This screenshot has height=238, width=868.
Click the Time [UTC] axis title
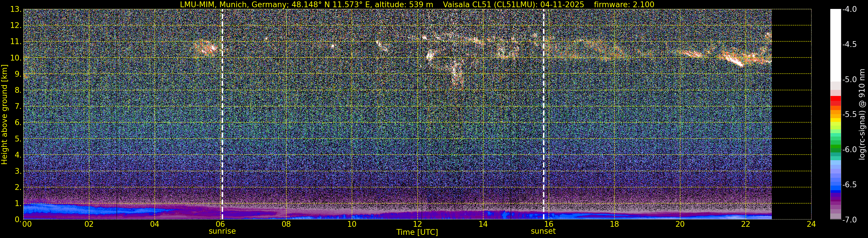coord(417,232)
